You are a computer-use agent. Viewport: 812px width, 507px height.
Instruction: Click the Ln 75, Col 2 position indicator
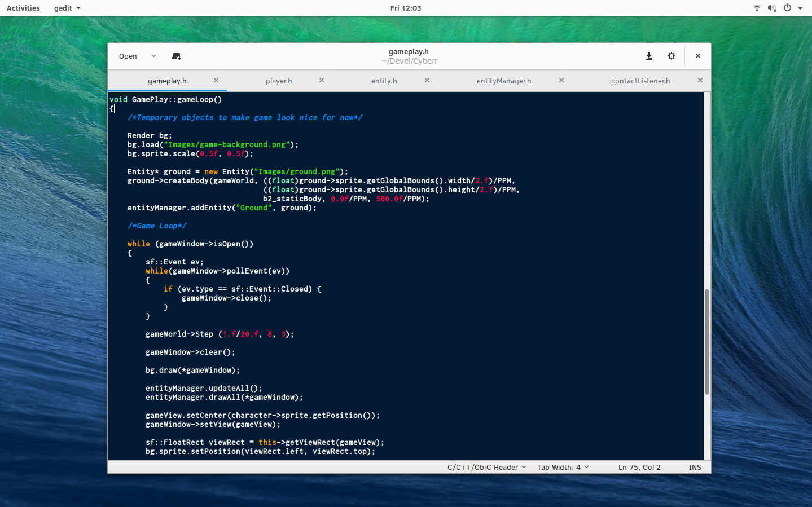639,468
